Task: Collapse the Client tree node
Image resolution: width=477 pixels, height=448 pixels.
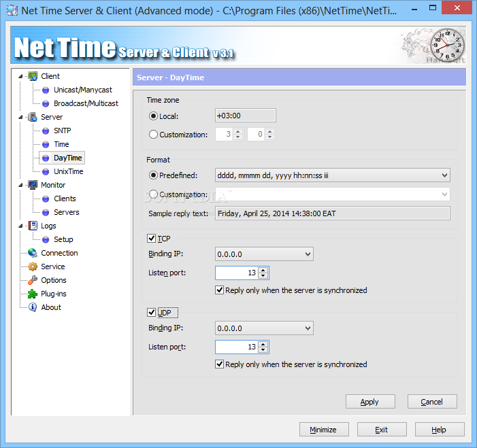Action: pyautogui.click(x=20, y=76)
